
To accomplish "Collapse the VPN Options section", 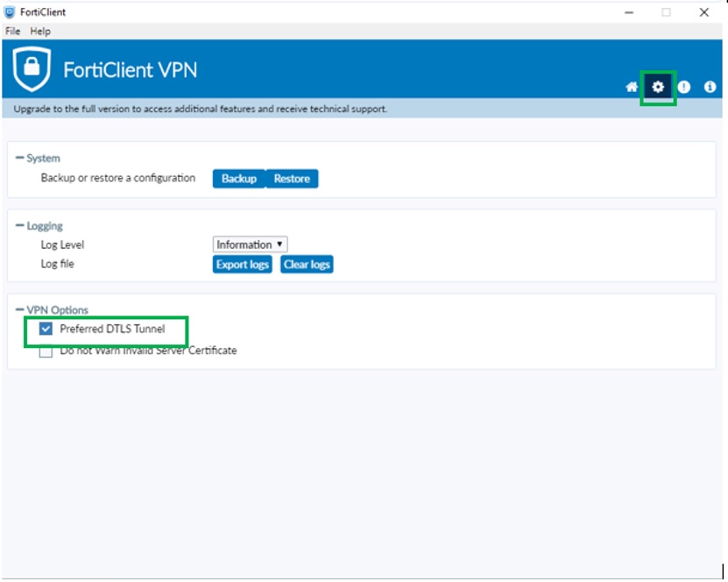I will pos(19,309).
